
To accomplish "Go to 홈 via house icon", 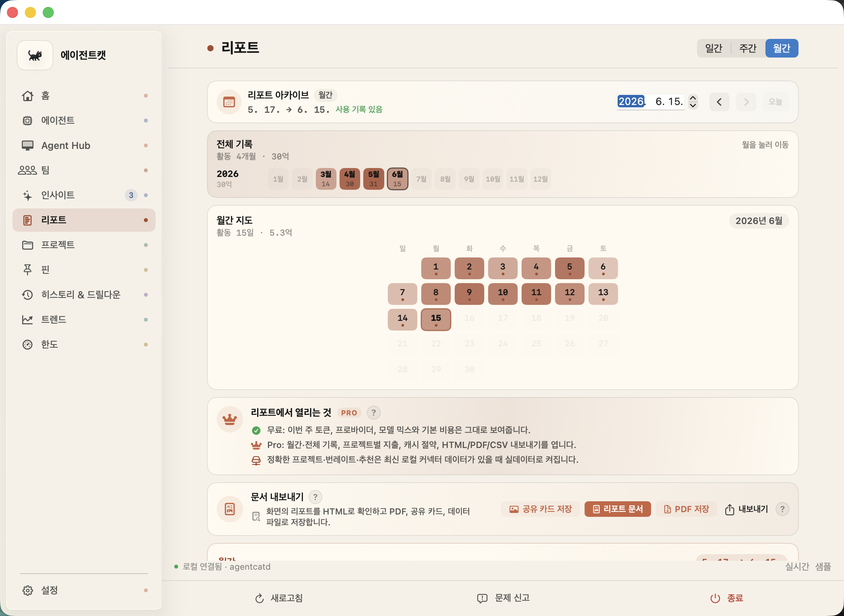I will pos(28,96).
